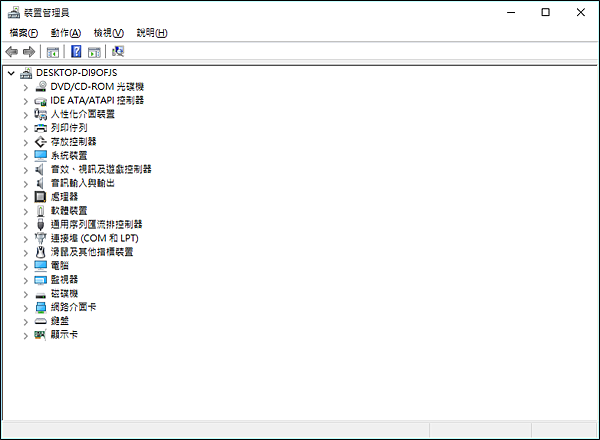Click the 系統裝置 monitor icon
The image size is (600, 440).
tap(41, 156)
